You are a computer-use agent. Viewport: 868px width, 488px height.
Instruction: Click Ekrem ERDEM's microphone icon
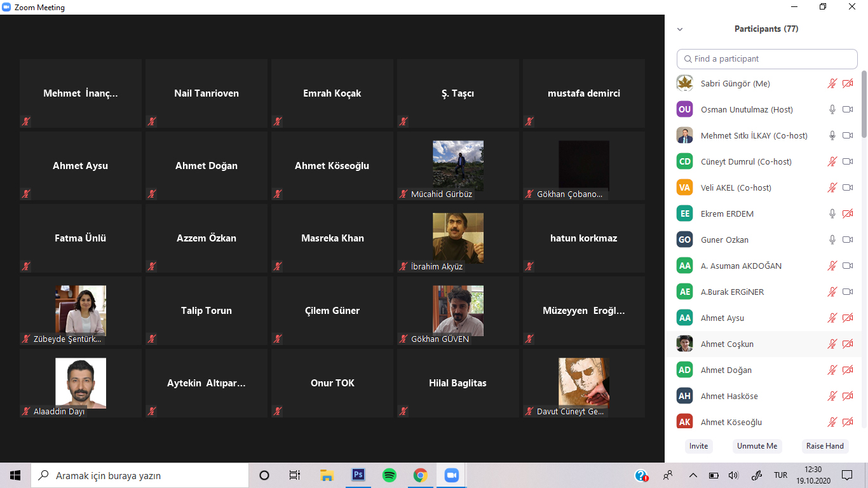click(832, 213)
